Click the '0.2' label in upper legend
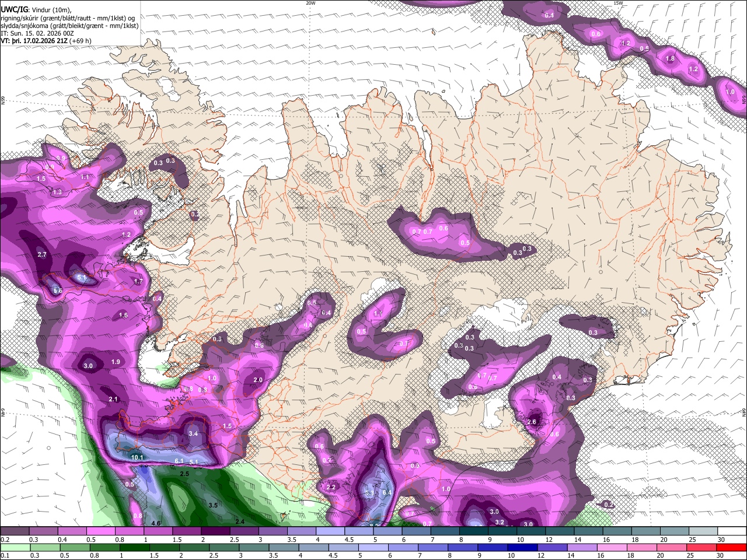 [5, 540]
